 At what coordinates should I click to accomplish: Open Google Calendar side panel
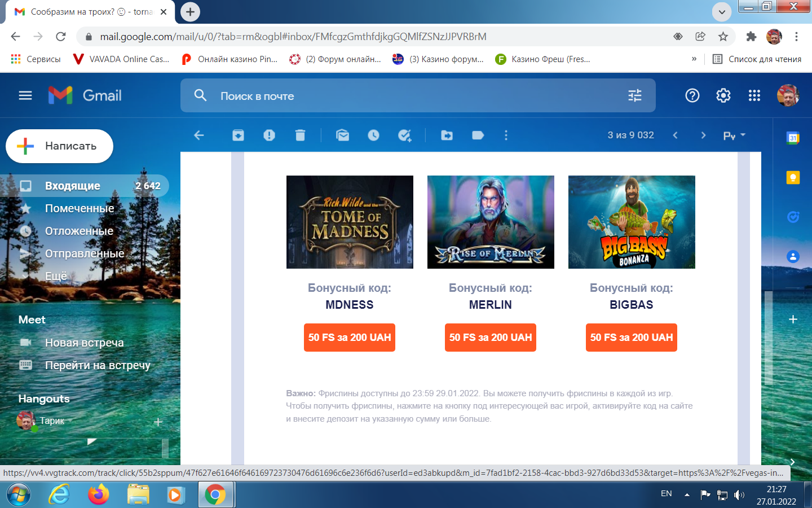(793, 138)
